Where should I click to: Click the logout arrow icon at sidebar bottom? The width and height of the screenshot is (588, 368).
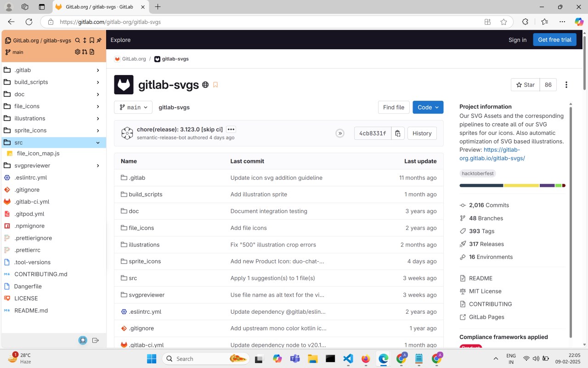(x=96, y=340)
